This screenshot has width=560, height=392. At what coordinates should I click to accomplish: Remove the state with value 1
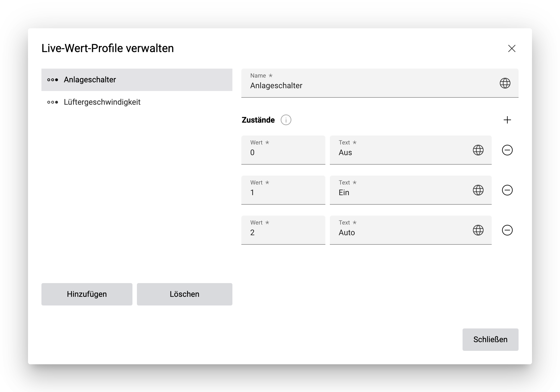pos(508,190)
